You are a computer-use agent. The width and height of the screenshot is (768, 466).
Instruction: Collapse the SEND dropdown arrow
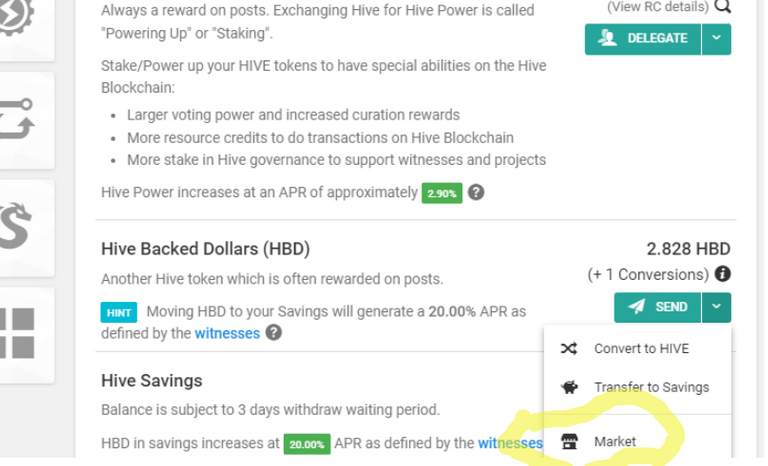coord(716,307)
